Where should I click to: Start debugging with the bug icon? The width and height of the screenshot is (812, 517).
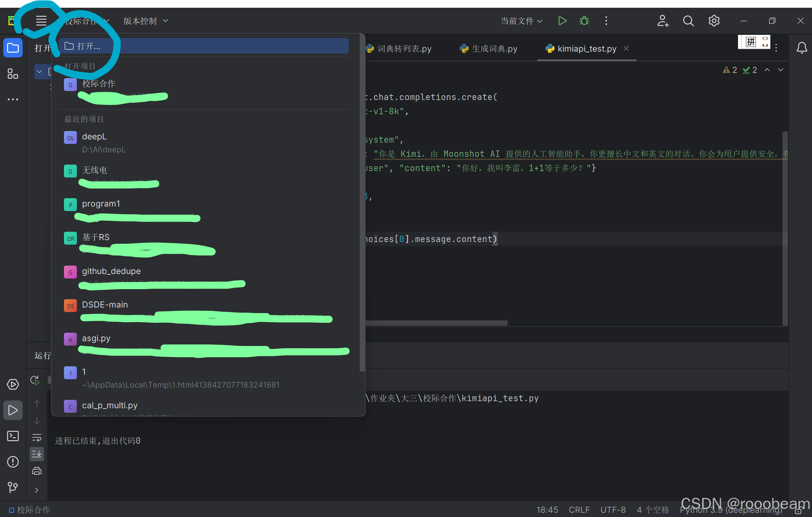click(584, 21)
